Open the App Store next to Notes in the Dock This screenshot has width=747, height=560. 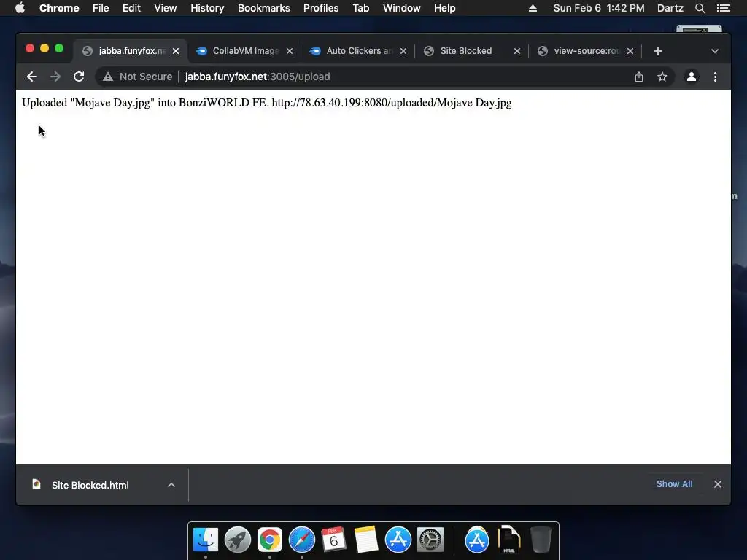pos(398,540)
